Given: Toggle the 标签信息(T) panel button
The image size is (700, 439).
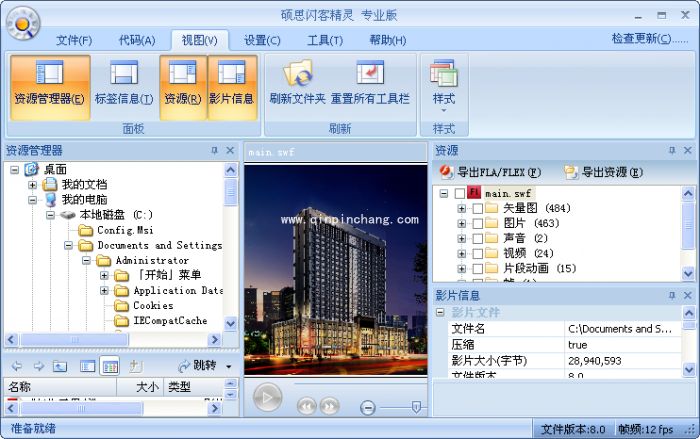Looking at the screenshot, I should [124, 88].
